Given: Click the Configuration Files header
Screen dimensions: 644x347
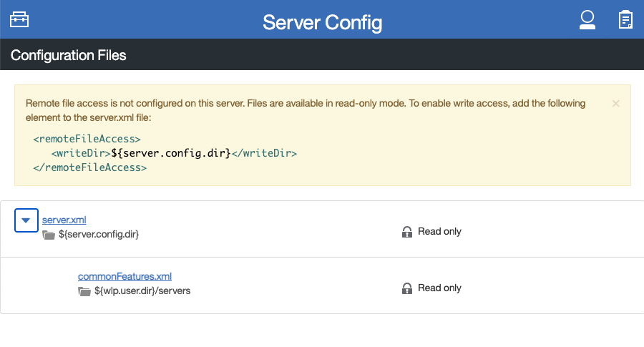Looking at the screenshot, I should [x=69, y=55].
